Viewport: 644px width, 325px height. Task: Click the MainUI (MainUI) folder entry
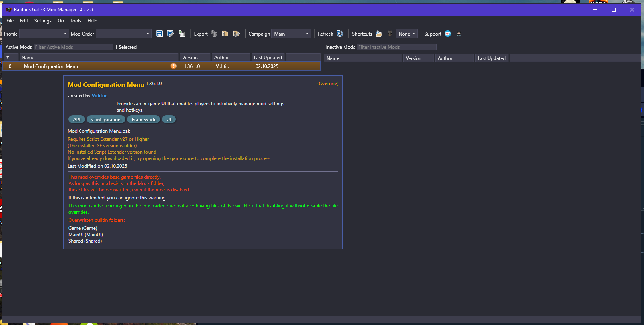85,235
